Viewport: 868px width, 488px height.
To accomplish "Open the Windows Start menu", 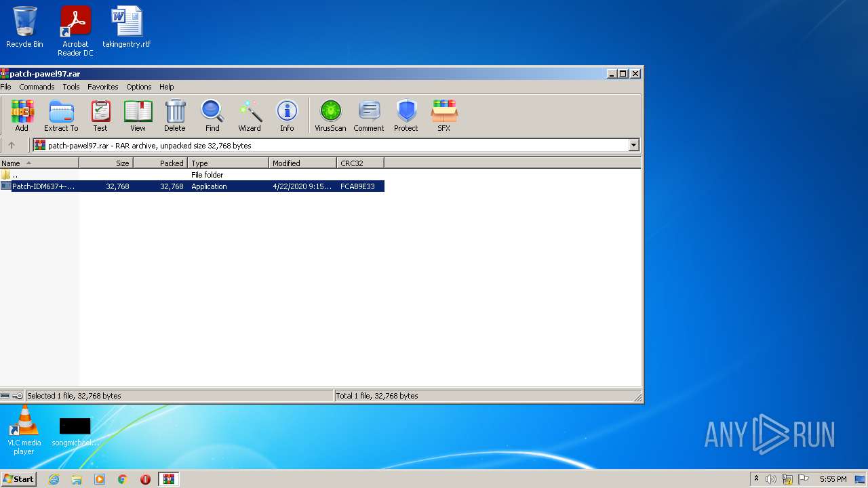I will click(18, 479).
